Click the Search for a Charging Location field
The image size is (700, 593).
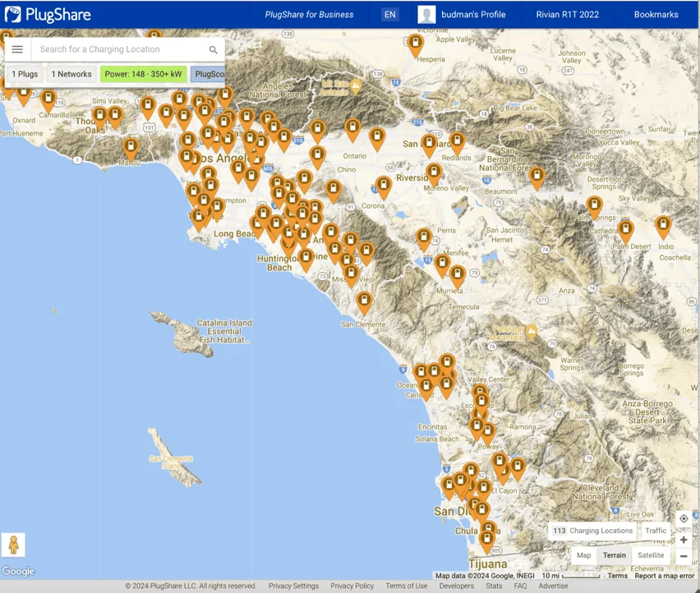tap(121, 49)
